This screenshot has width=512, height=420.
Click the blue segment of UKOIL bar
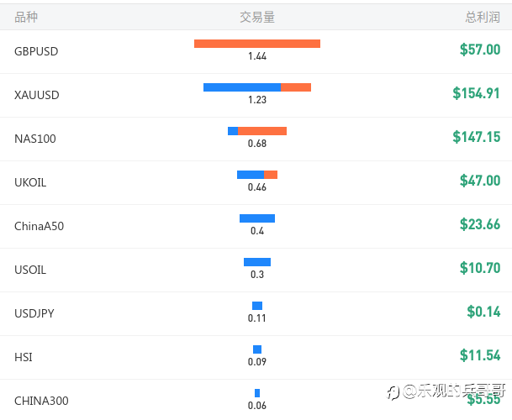(251, 175)
